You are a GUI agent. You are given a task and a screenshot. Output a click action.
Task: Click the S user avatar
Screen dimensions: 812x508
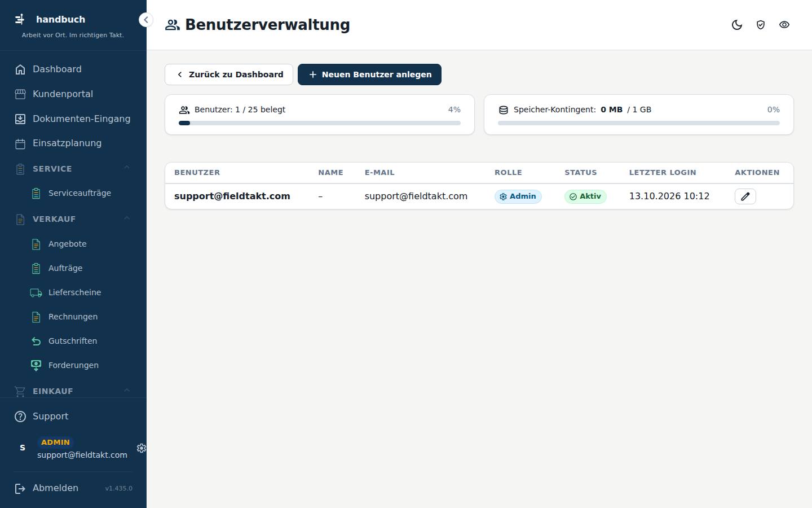coord(23,448)
